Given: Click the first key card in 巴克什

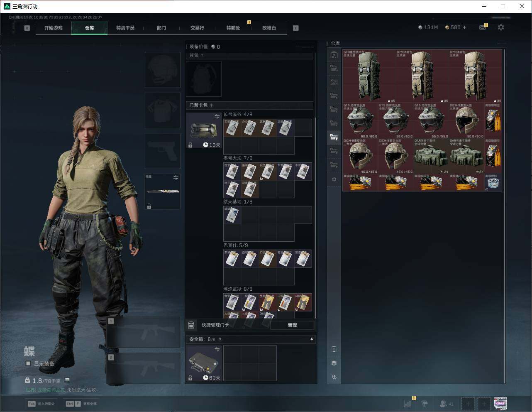Looking at the screenshot, I should 232,259.
